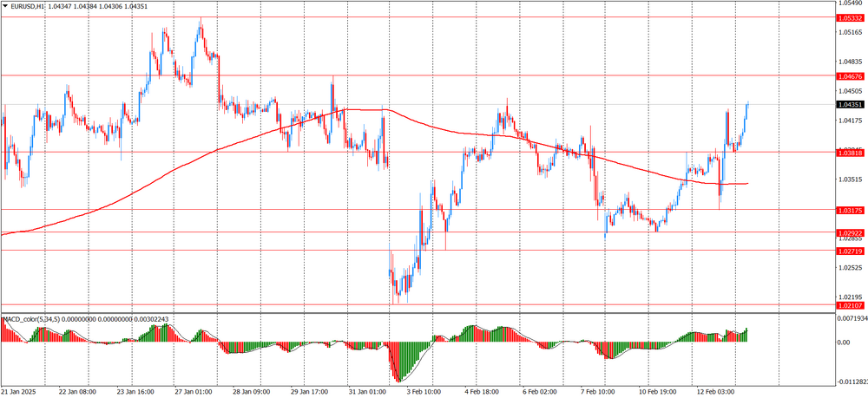Click the 27 Jan 01:00 time label
868x398 pixels.
pos(192,392)
